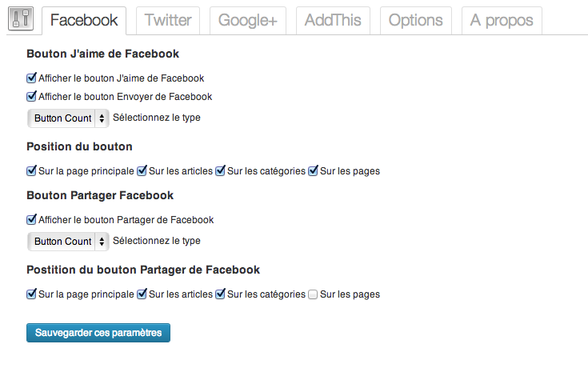Disable J'aime Sur les catégories checkbox
The image size is (588, 380).
click(221, 170)
